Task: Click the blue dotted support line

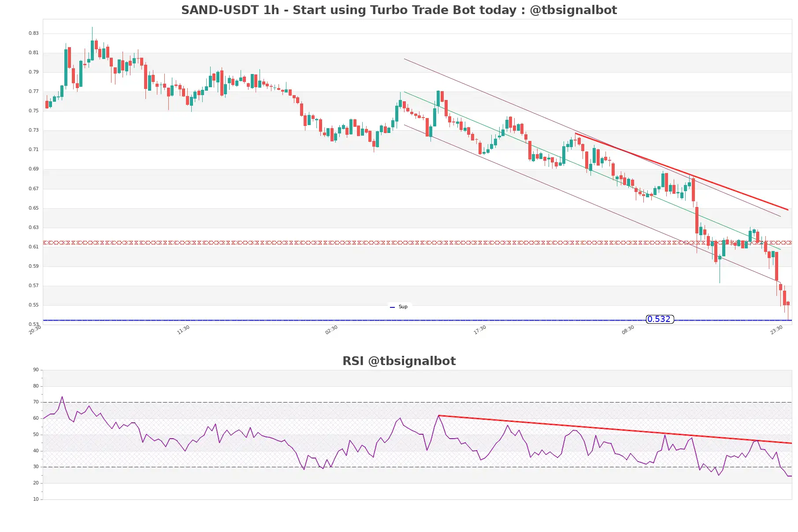Action: pos(417,320)
